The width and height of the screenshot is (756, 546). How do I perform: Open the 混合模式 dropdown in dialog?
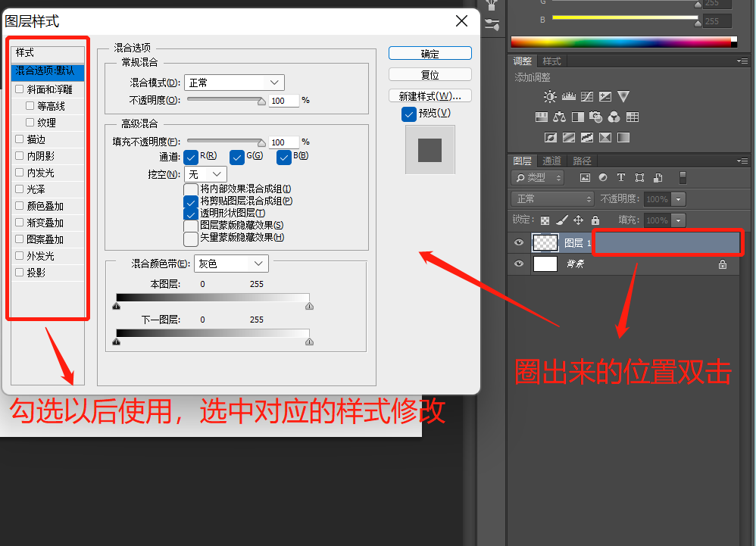pos(234,83)
